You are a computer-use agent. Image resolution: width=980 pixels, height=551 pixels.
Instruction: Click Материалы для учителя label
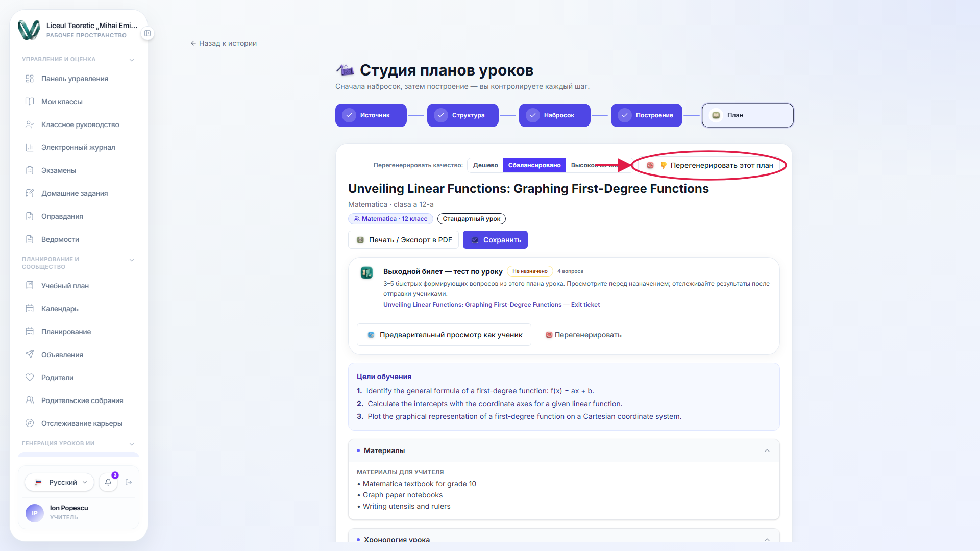[x=400, y=472]
